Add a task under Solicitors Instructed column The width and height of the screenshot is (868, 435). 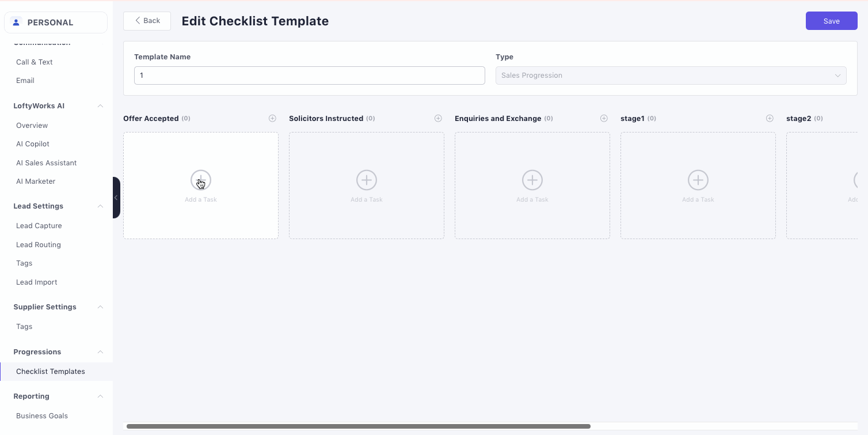(x=367, y=180)
